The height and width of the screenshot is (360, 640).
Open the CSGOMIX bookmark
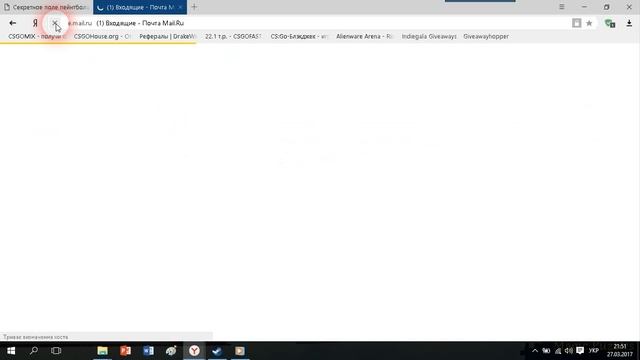[37, 36]
